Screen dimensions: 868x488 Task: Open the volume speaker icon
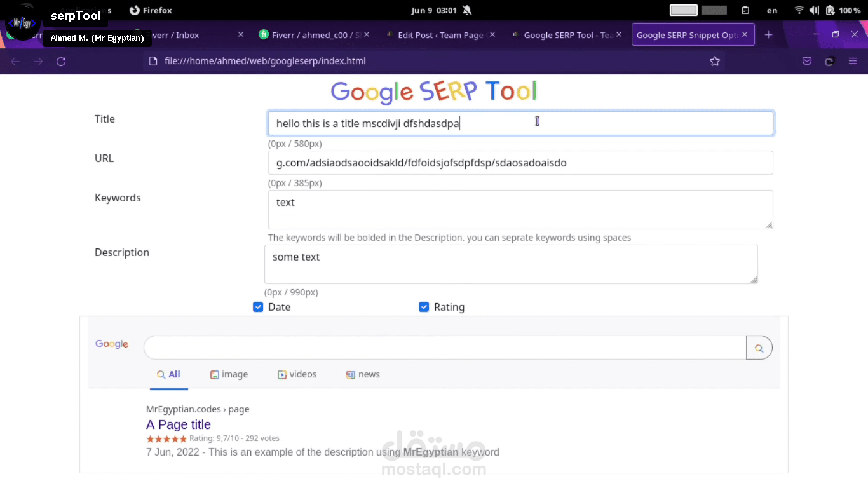tap(814, 10)
